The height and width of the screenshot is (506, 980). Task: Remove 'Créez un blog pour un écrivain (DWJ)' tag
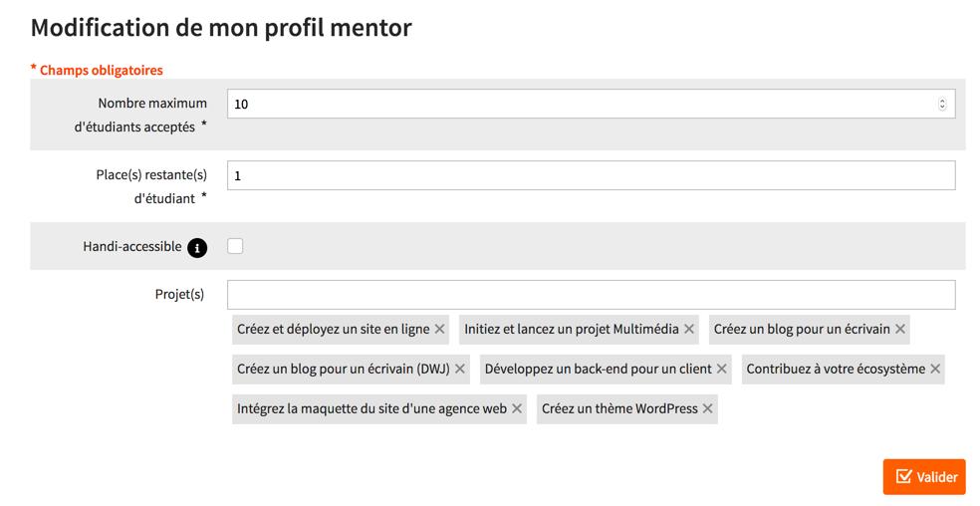tap(460, 369)
